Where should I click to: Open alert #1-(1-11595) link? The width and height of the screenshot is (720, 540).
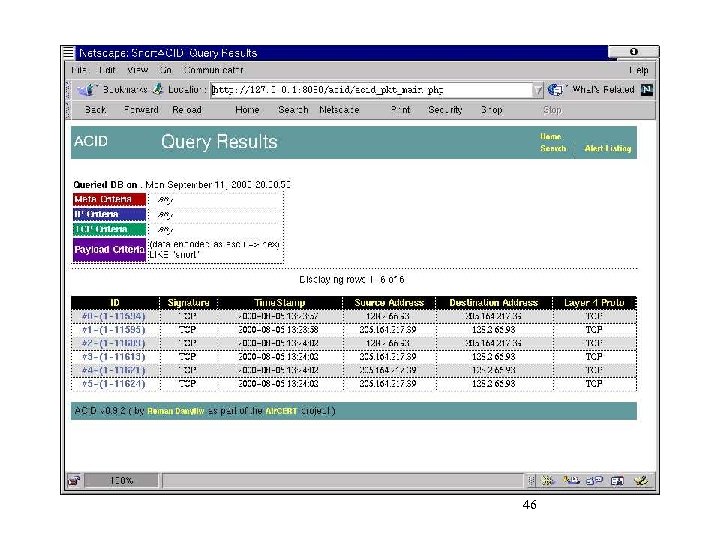pos(113,330)
